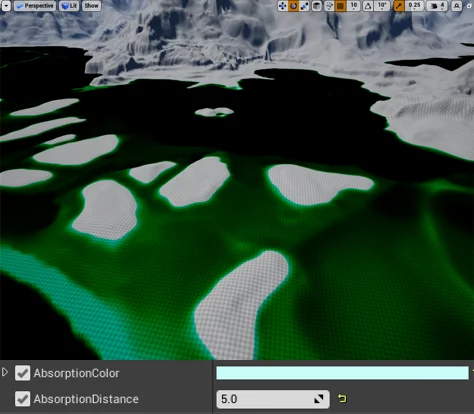The width and height of the screenshot is (474, 414).
Task: Open the Show flags menu
Action: tap(91, 6)
